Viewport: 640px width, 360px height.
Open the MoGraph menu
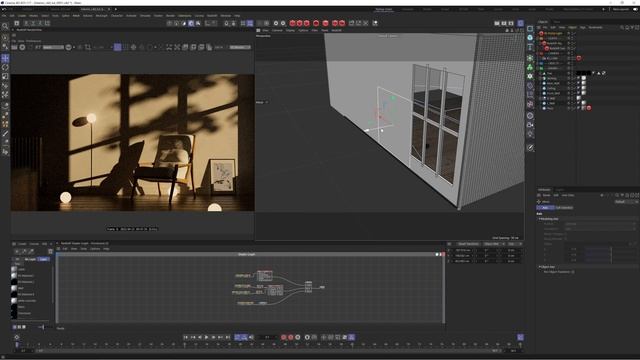(101, 16)
